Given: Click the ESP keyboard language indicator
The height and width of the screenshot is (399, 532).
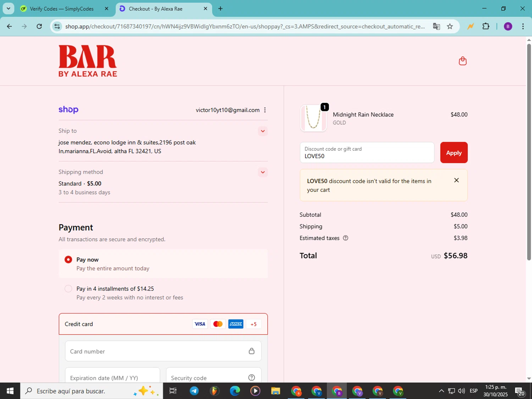Looking at the screenshot, I should tap(473, 391).
